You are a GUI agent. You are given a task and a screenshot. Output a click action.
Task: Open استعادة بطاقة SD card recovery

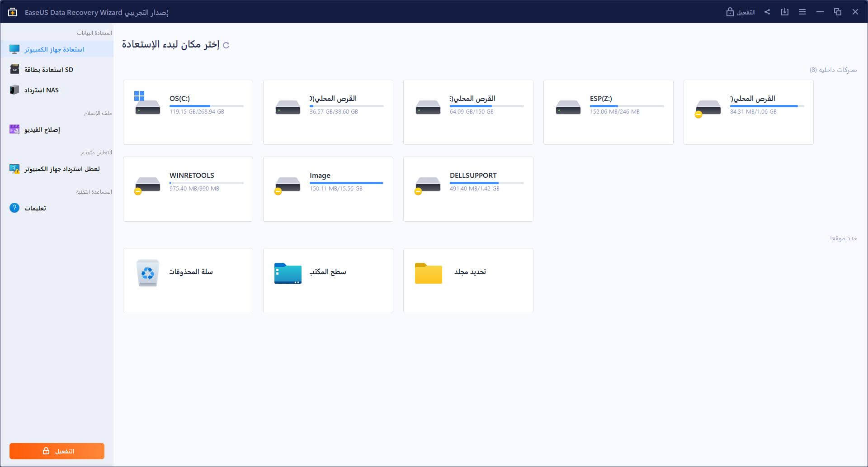click(x=49, y=70)
